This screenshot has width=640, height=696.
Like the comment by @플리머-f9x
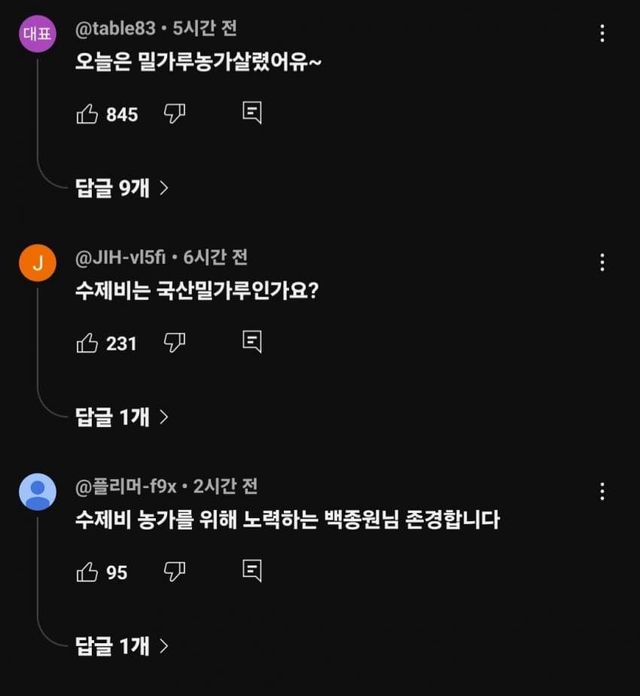pyautogui.click(x=87, y=572)
